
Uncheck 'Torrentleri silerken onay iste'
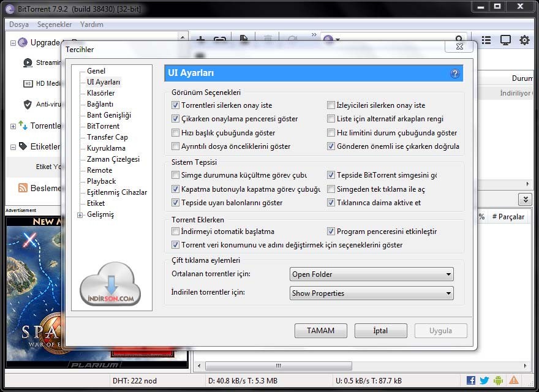pyautogui.click(x=175, y=105)
